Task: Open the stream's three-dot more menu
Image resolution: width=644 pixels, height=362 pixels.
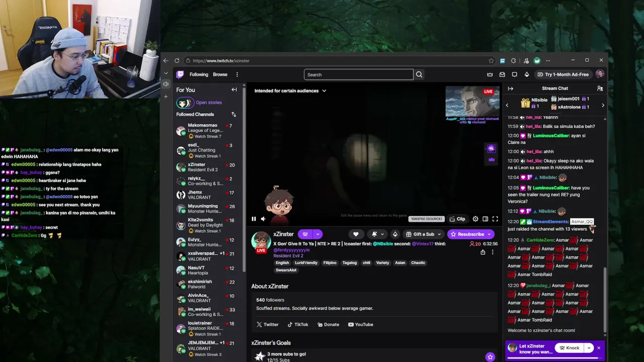Action: click(493, 252)
